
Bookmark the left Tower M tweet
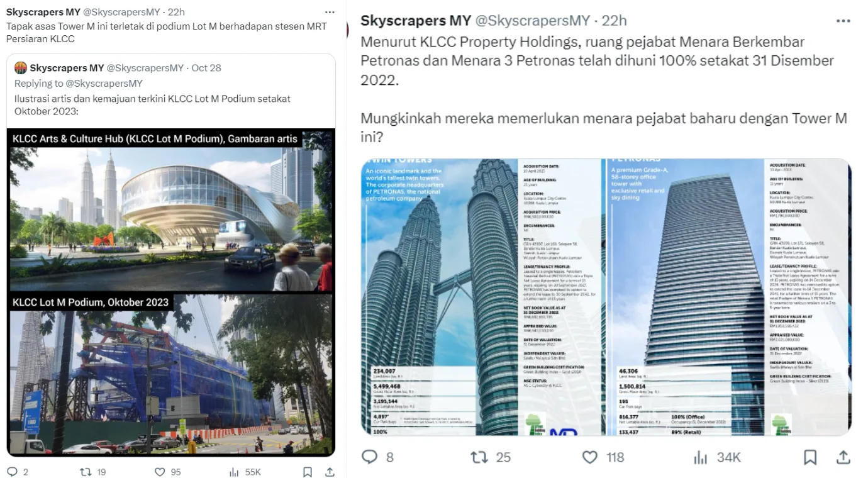(308, 472)
